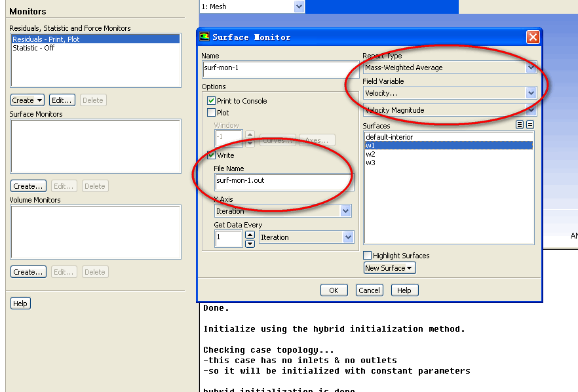Close the Surface Monitor dialog
The width and height of the screenshot is (578, 392).
point(533,37)
